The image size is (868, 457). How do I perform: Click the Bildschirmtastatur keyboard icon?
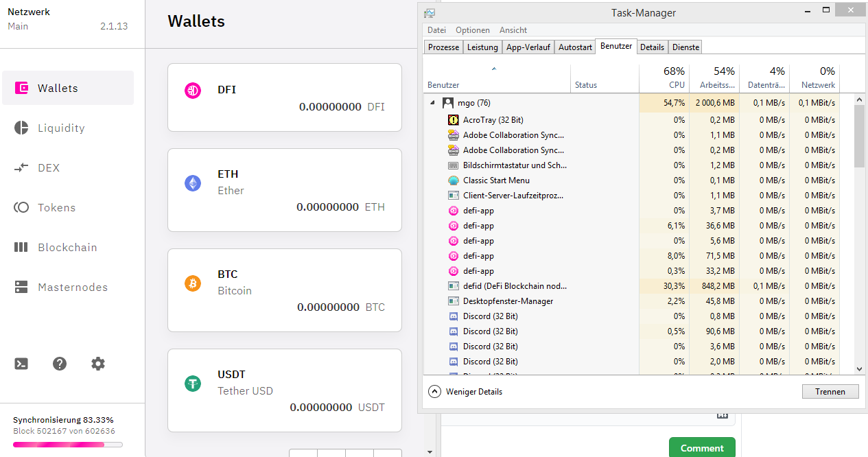tap(453, 165)
